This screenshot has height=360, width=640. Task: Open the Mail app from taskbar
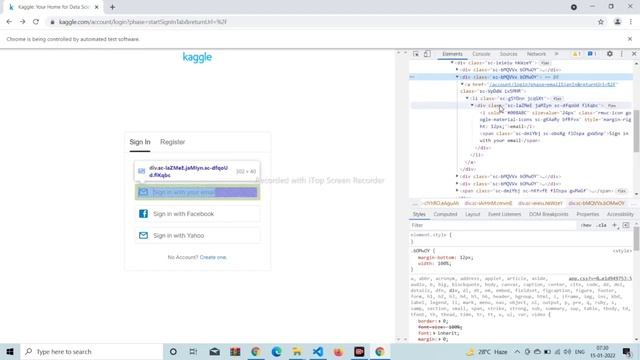click(214, 351)
